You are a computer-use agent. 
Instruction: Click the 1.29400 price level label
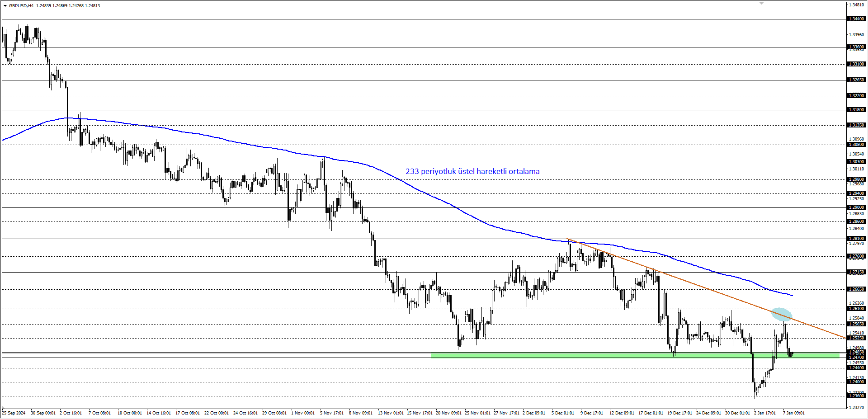point(856,193)
